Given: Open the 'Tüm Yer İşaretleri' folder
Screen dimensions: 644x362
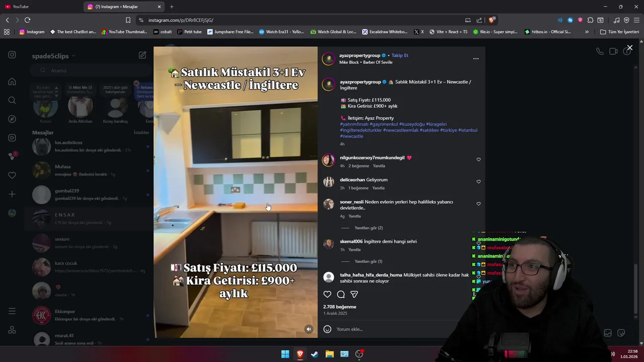Looking at the screenshot, I should click(620, 32).
